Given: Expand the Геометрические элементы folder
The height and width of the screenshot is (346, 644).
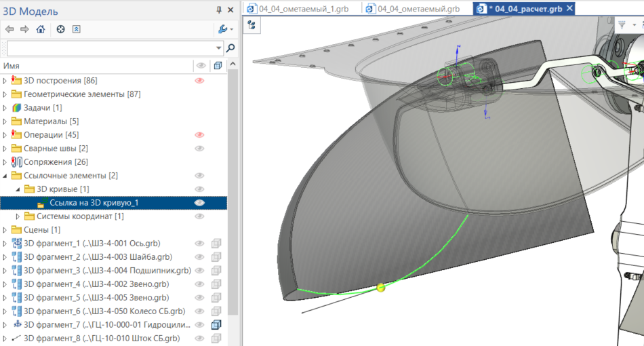Looking at the screenshot, I should pos(5,94).
